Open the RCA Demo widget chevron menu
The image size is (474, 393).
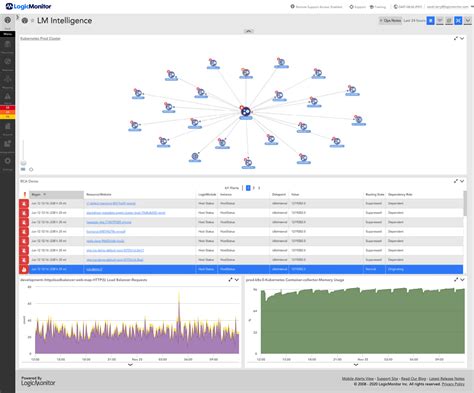click(x=462, y=181)
